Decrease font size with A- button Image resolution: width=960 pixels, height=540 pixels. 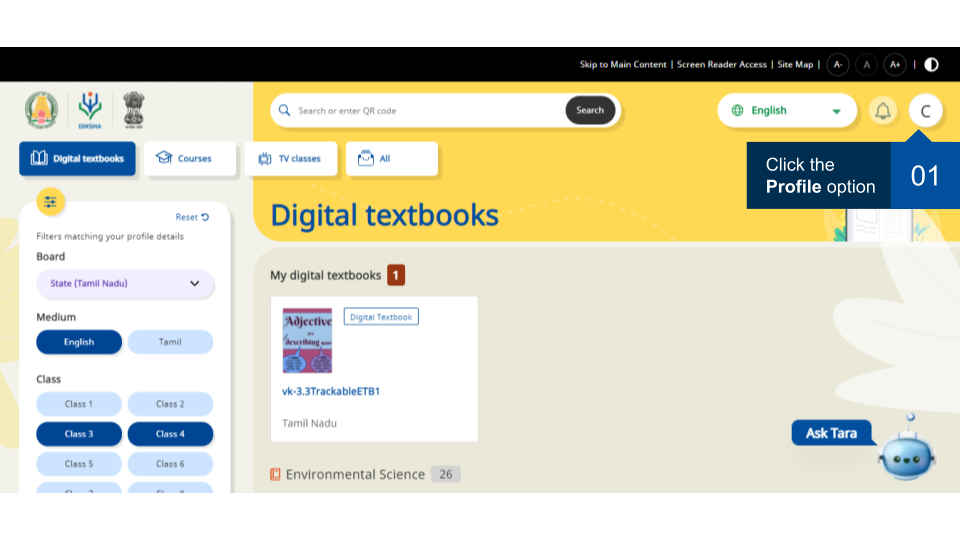pos(838,64)
